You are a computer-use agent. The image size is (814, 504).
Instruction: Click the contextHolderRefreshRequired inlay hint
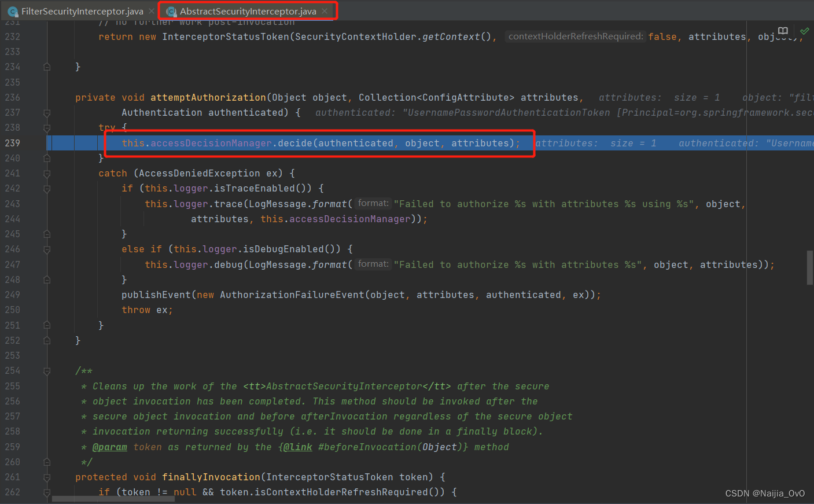[x=576, y=36]
